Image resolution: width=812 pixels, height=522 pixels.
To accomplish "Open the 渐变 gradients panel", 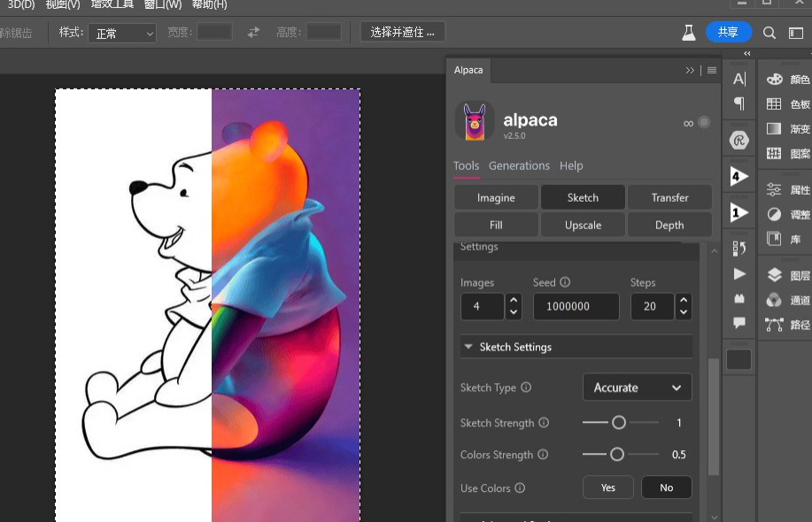I will [788, 128].
